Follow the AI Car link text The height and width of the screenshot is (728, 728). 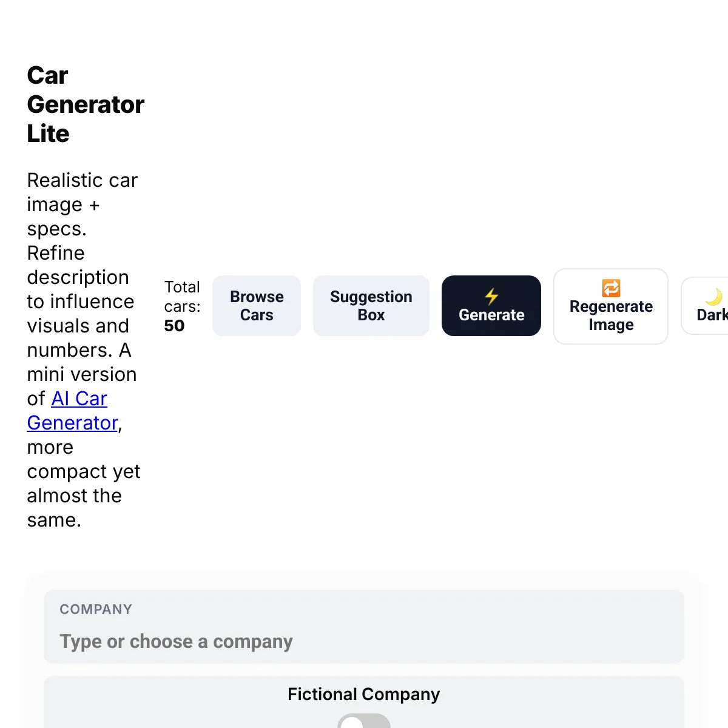[x=79, y=399]
